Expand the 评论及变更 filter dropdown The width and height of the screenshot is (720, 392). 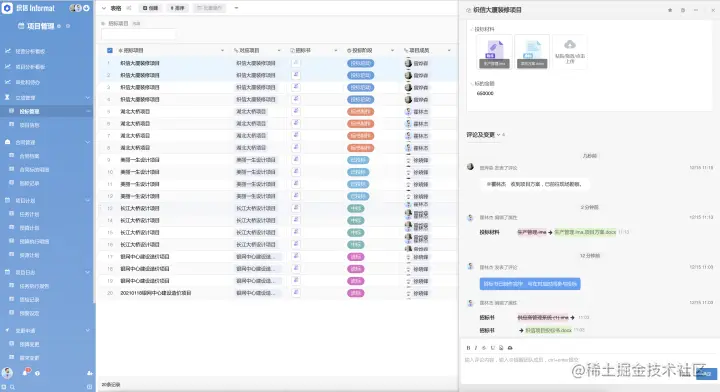[x=498, y=135]
